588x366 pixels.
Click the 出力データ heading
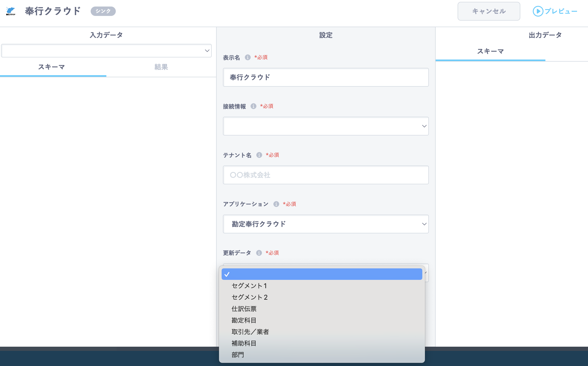(545, 35)
